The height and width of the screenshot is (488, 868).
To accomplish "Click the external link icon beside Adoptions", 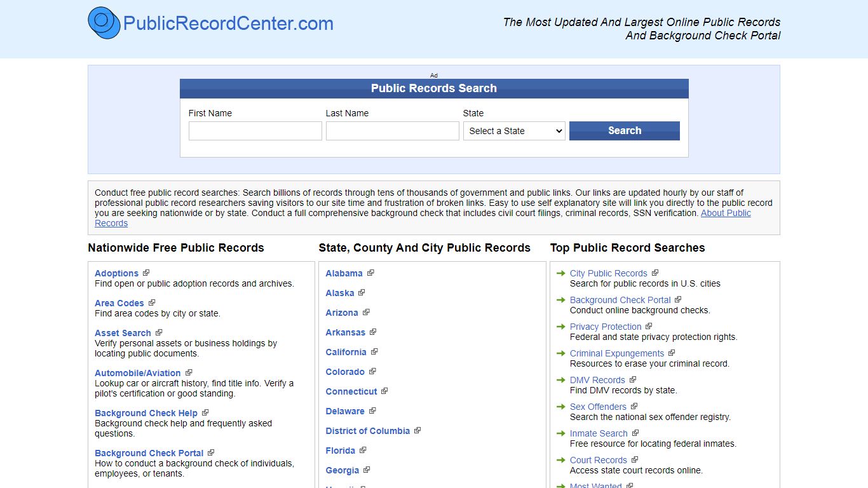I will [146, 273].
